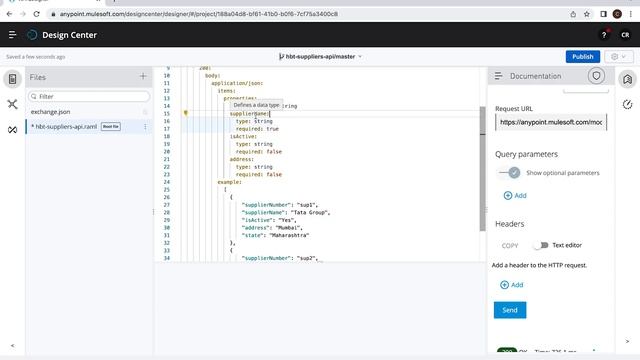
Task: Open Chrome three-dot menu
Action: pos(631,14)
